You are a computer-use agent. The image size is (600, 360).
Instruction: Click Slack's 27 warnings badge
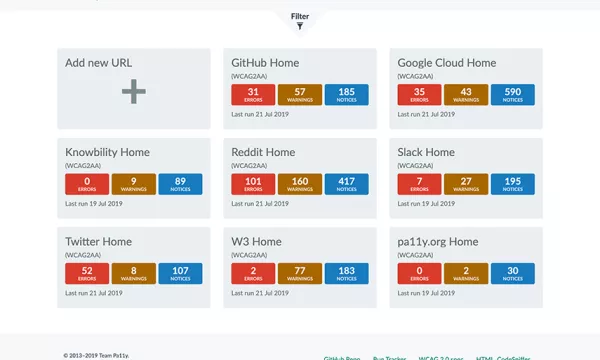coord(466,184)
